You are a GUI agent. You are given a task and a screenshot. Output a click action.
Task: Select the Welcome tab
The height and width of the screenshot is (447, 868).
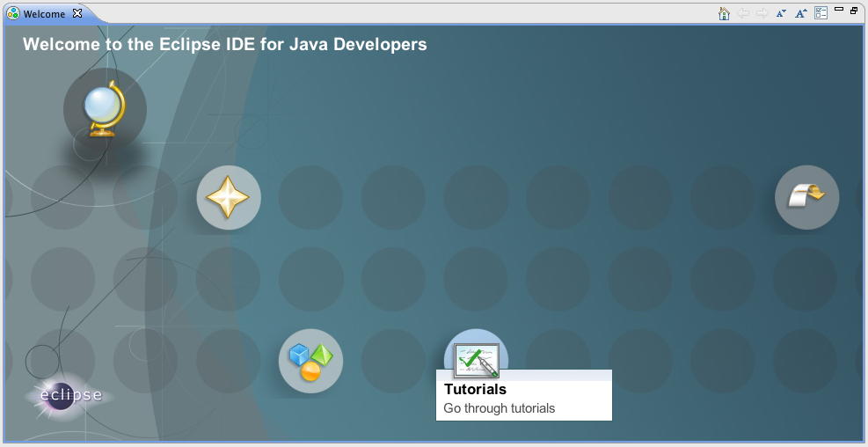44,14
